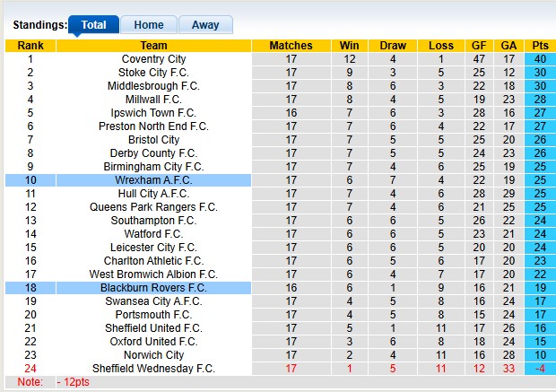
Task: Click the GF column header
Action: 480,46
